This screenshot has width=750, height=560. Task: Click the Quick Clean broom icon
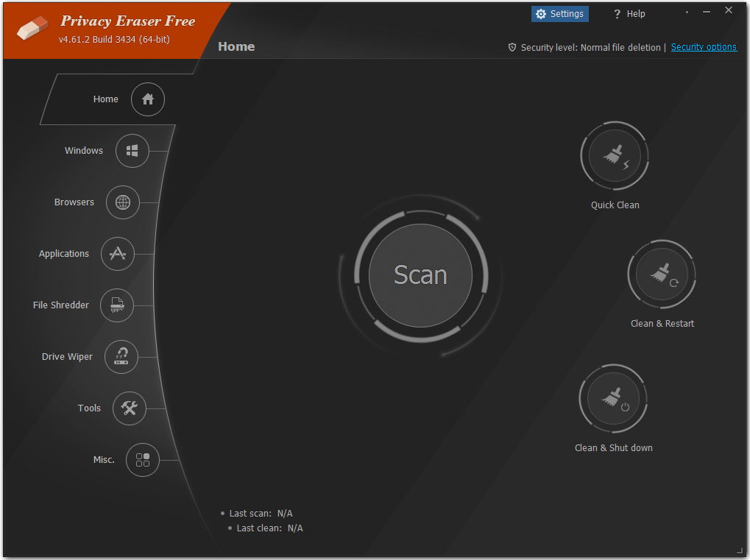pyautogui.click(x=615, y=156)
